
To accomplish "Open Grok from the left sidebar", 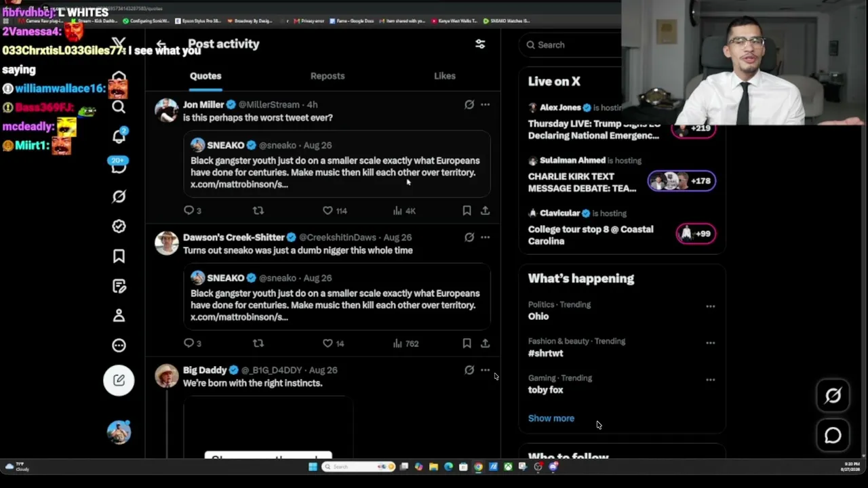I will click(x=119, y=197).
